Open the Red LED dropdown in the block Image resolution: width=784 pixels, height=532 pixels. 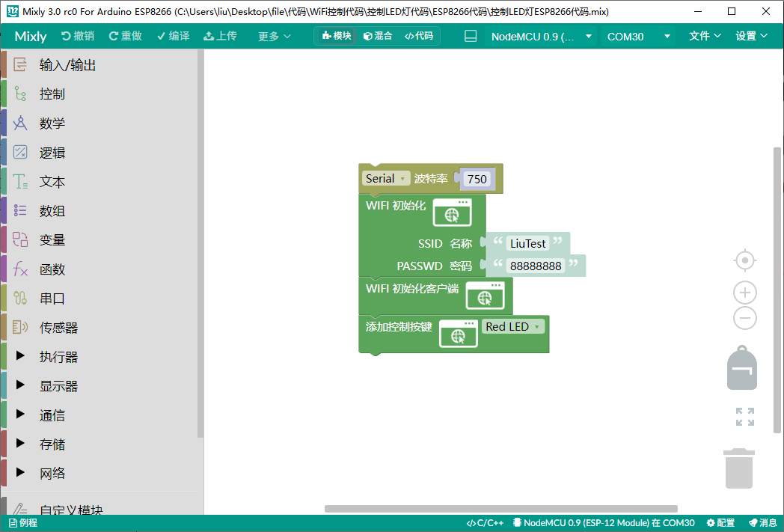(513, 326)
